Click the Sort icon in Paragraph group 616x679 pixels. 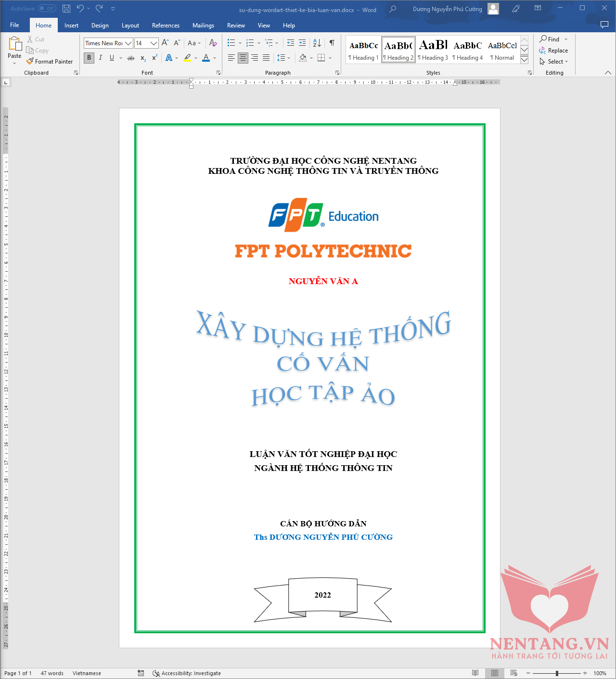(x=317, y=43)
